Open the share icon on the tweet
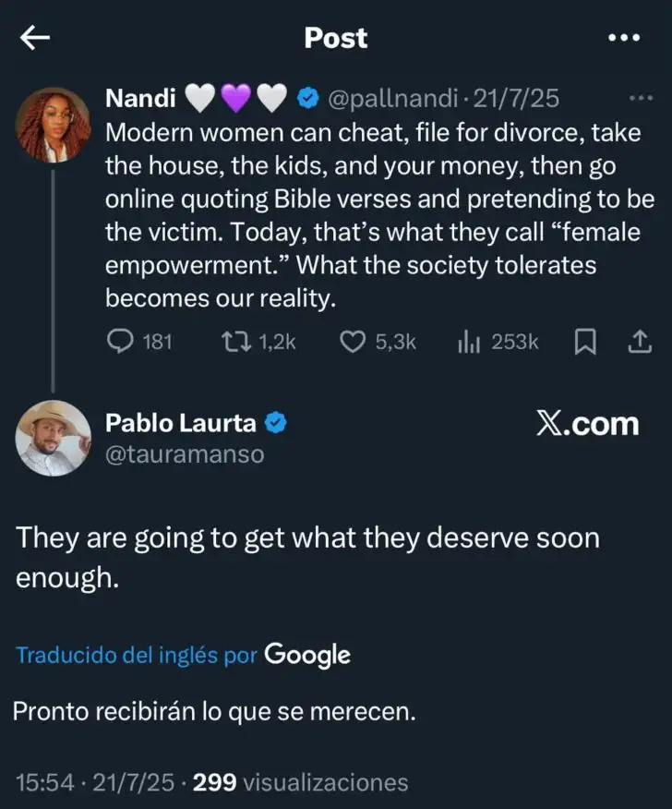This screenshot has height=809, width=672. pyautogui.click(x=639, y=342)
